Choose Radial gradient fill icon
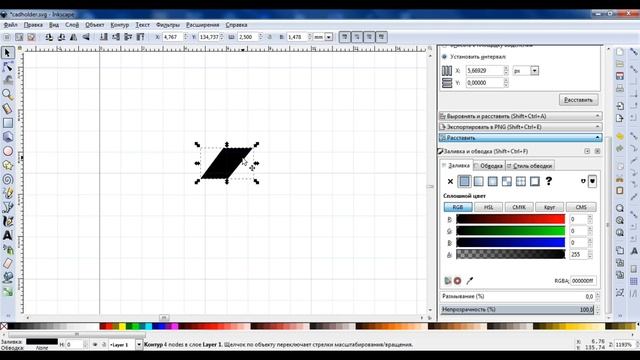The height and width of the screenshot is (360, 640). click(x=493, y=181)
